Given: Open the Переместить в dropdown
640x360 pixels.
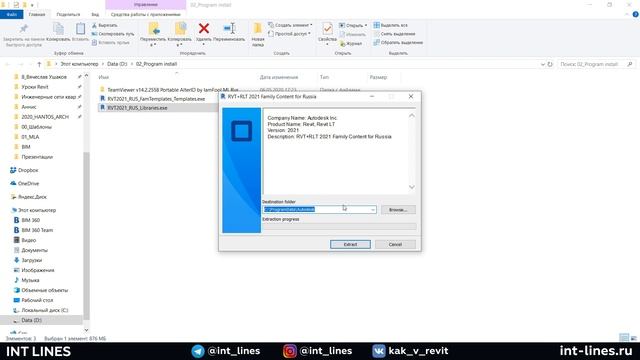Looking at the screenshot, I should click(153, 34).
